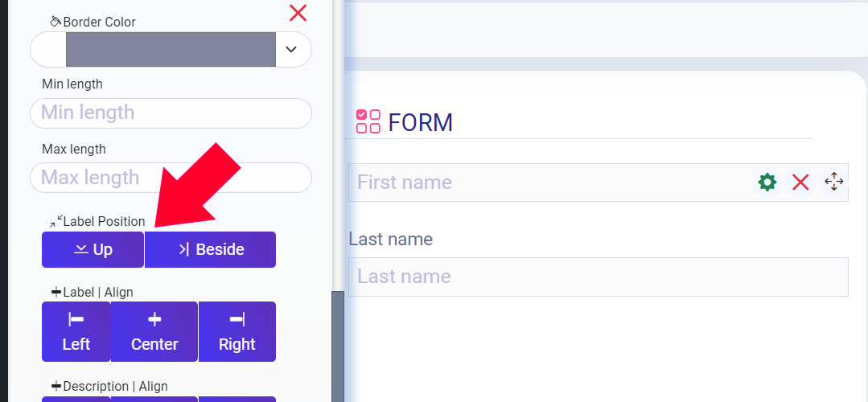Image resolution: width=868 pixels, height=402 pixels.
Task: Click the Label Position arrows icon
Action: tap(56, 221)
